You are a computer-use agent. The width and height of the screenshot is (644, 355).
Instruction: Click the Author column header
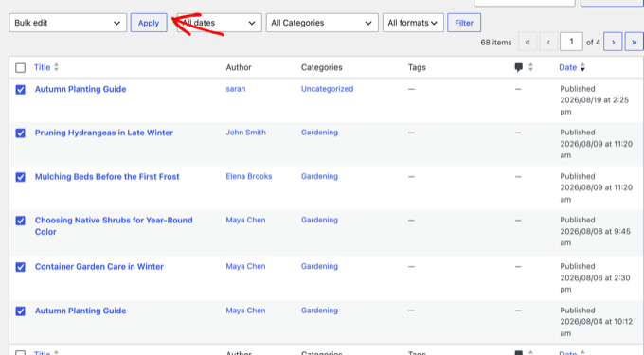tap(239, 67)
